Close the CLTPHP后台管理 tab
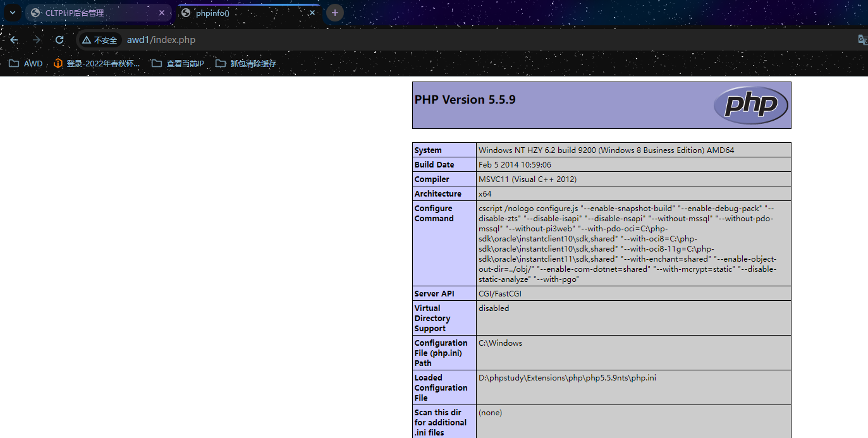 point(162,13)
